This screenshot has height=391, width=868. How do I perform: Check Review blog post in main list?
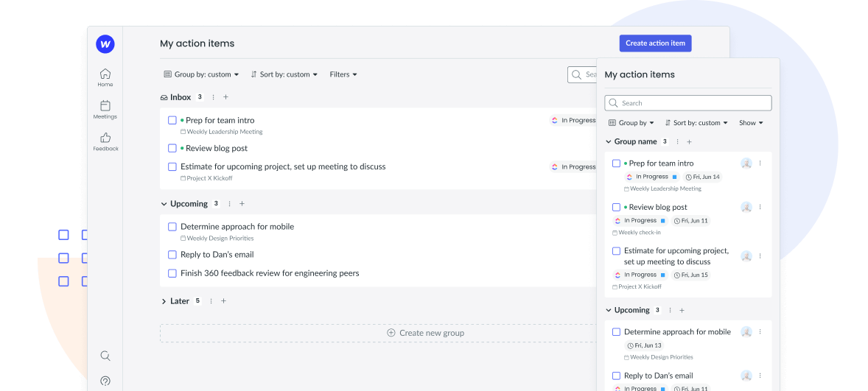pyautogui.click(x=172, y=148)
